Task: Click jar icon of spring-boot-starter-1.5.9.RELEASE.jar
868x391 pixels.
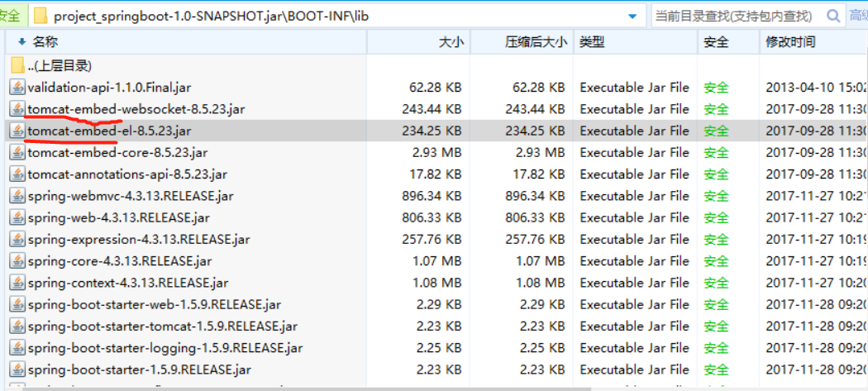Action: (17, 370)
